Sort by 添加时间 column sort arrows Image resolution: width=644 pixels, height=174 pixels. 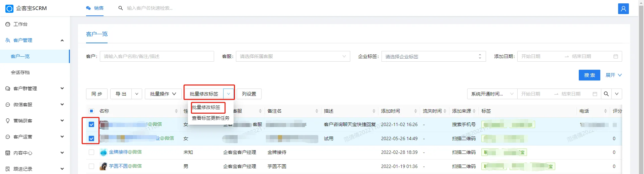(415, 111)
